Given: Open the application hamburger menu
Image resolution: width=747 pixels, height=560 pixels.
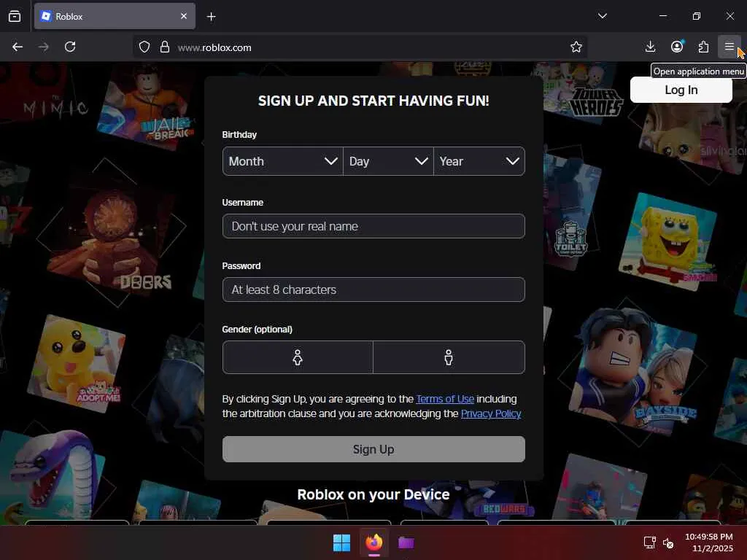Looking at the screenshot, I should [729, 47].
